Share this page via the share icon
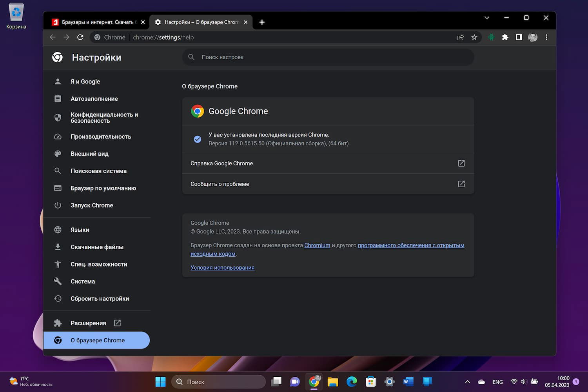This screenshot has height=392, width=588. tap(461, 37)
